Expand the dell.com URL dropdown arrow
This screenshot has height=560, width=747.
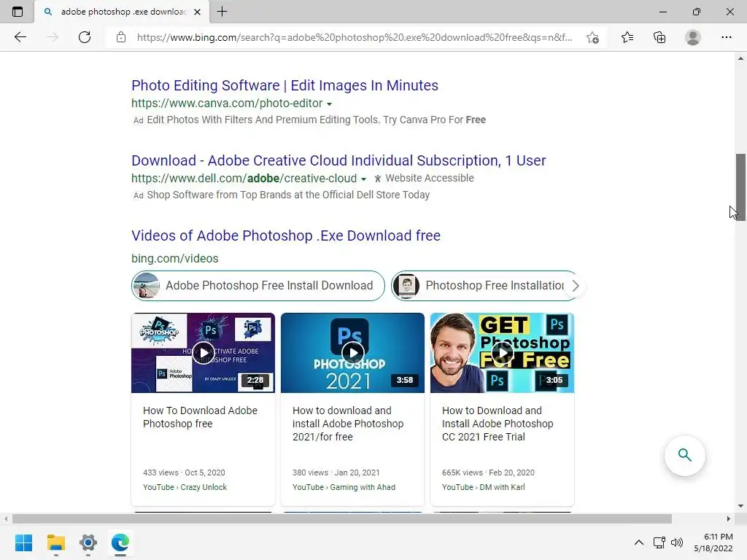[363, 179]
